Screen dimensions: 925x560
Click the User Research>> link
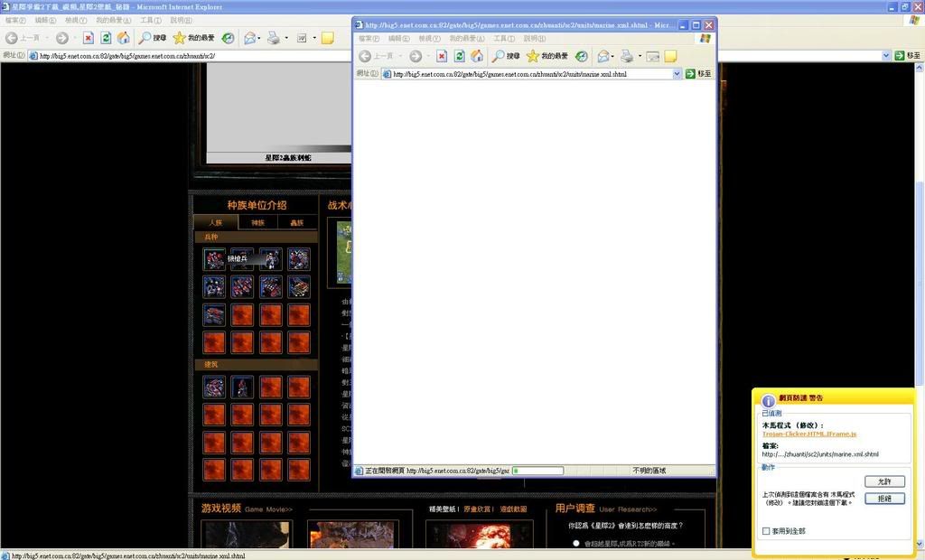click(628, 509)
